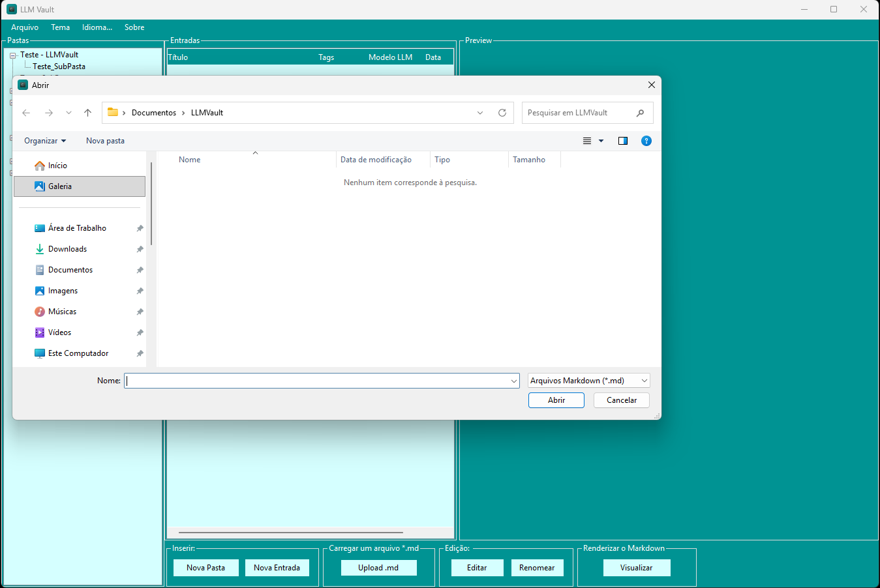
Task: Go up one folder level with up arrow
Action: [88, 113]
